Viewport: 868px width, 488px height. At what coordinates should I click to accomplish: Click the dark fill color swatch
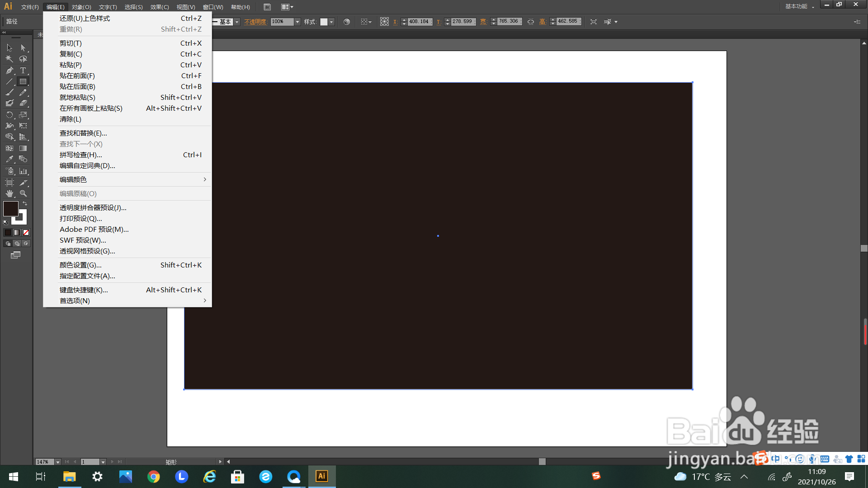pyautogui.click(x=11, y=209)
